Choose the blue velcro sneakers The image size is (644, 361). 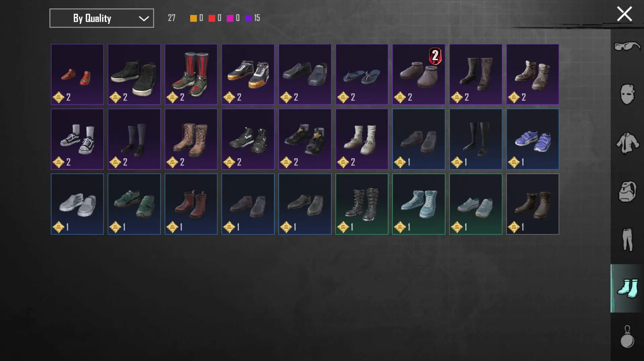533,139
